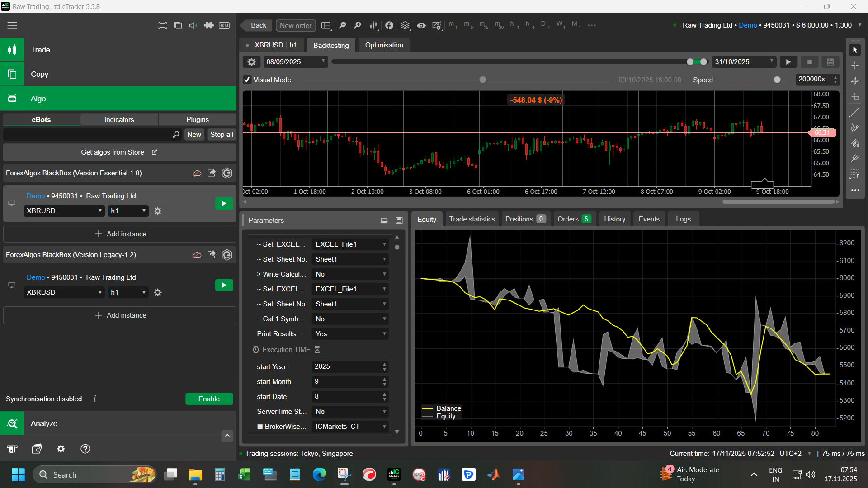Click the backtesting Speed slider handle
Viewport: 868px width, 488px height.
pyautogui.click(x=777, y=80)
